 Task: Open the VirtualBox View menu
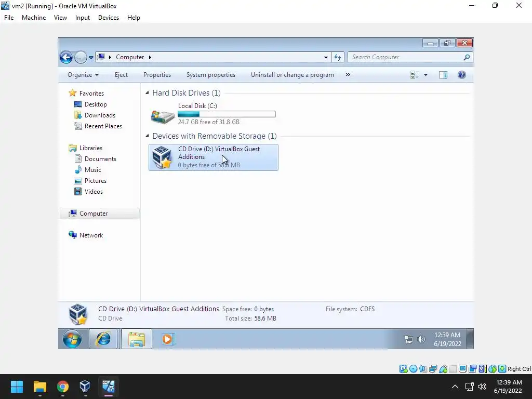pos(60,18)
